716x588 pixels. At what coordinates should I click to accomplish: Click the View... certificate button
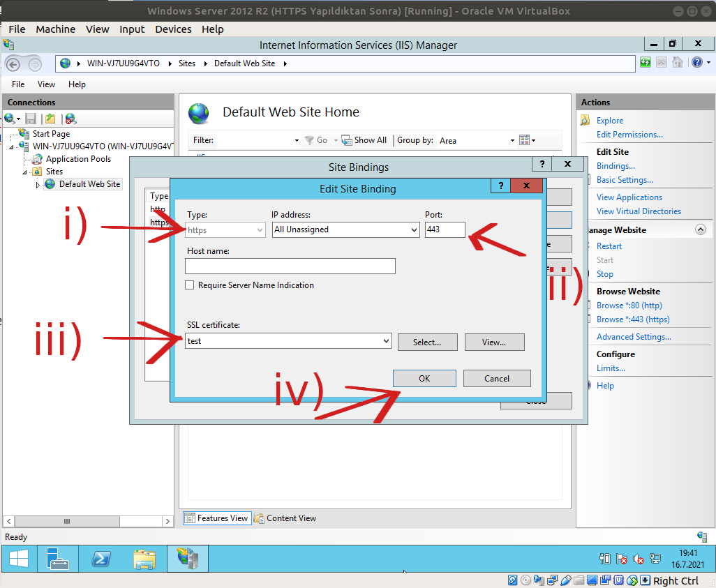click(495, 342)
